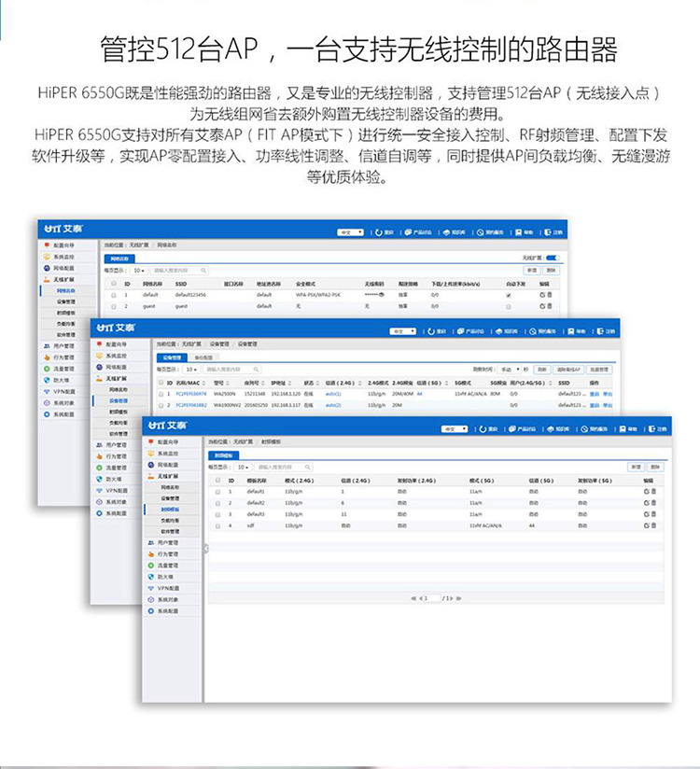Open the 中文 language dropdown in front window

tap(454, 428)
